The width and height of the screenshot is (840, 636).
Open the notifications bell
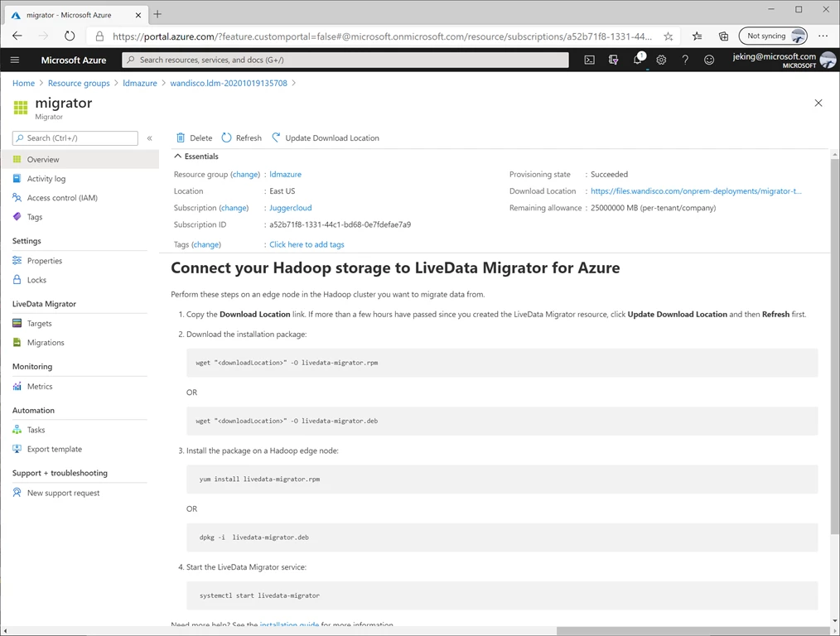635,60
